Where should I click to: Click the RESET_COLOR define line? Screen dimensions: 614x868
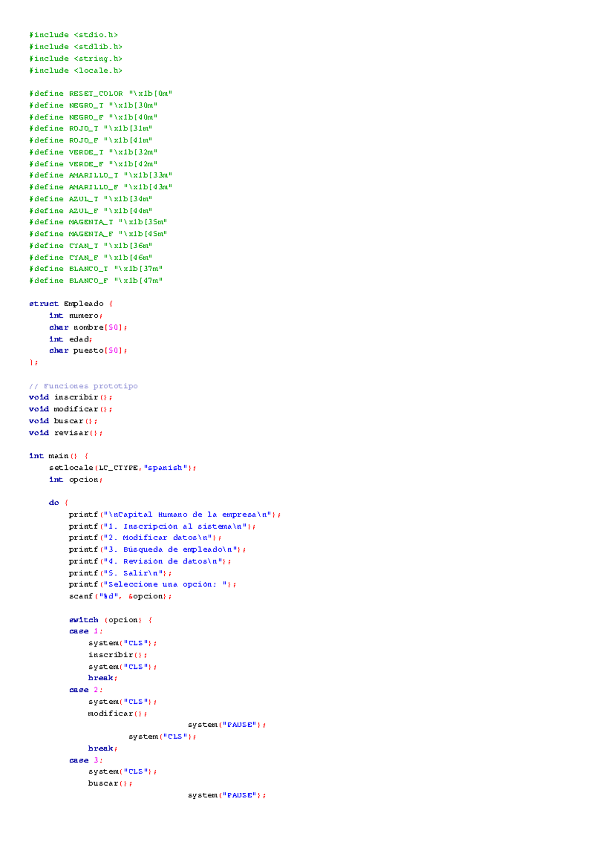(x=101, y=94)
